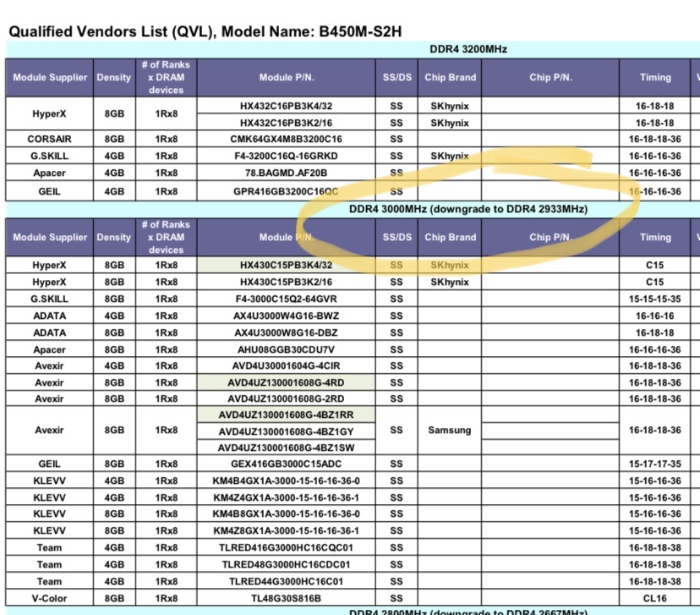Select part number TLRED44G3000HC16C01
Screen dimensions: 700x615
pos(286,582)
